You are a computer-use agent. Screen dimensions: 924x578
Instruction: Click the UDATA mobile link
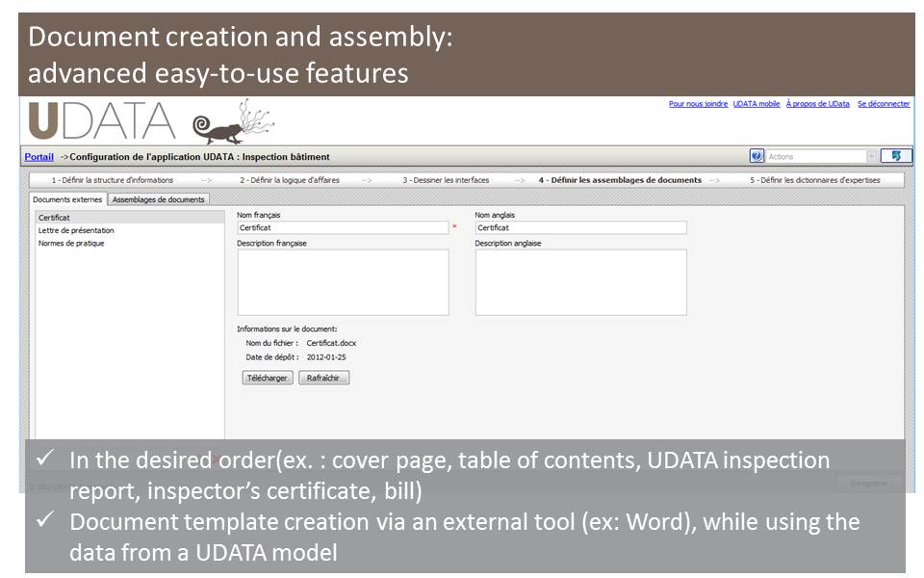(757, 104)
